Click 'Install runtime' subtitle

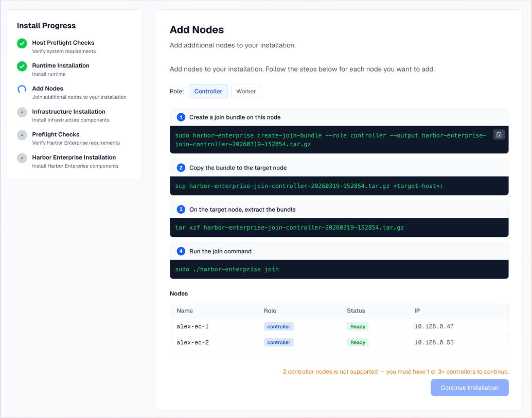[x=49, y=74]
